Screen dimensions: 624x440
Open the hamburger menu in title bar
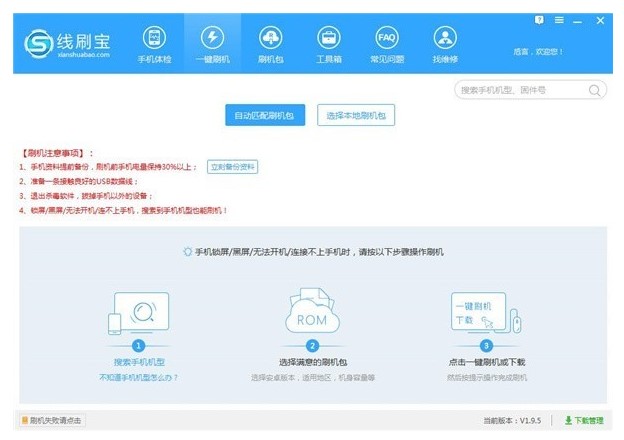[559, 20]
